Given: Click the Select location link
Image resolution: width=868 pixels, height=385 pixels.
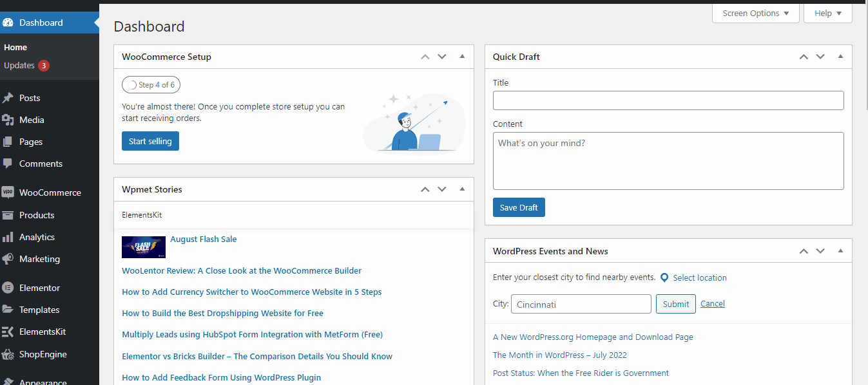Looking at the screenshot, I should pyautogui.click(x=700, y=277).
